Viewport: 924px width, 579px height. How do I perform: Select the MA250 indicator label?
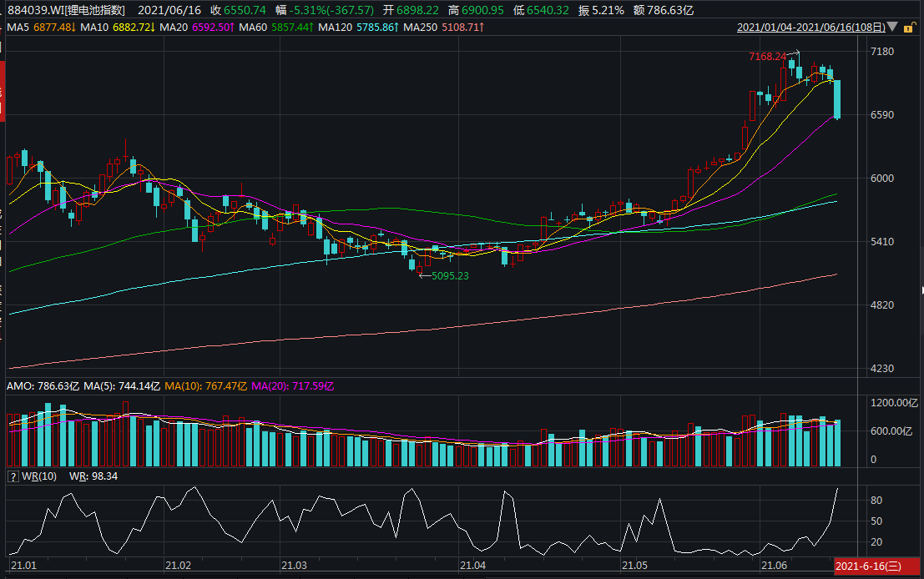422,28
